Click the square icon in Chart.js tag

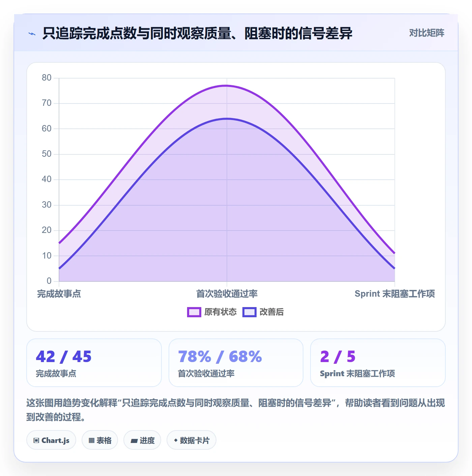pos(36,441)
